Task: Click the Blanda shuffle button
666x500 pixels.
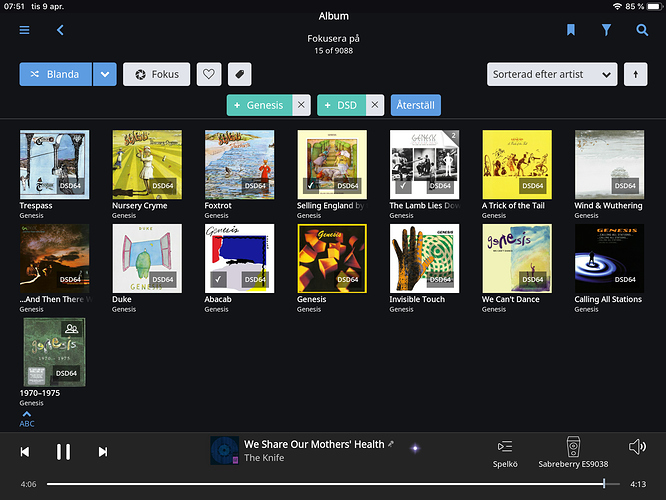Action: tap(55, 74)
